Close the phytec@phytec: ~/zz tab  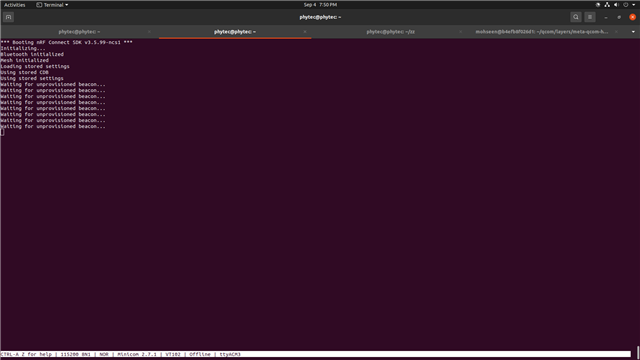(x=460, y=32)
